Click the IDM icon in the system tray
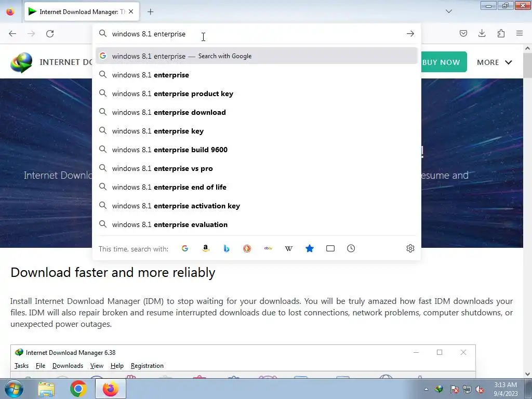532x399 pixels. pos(438,389)
